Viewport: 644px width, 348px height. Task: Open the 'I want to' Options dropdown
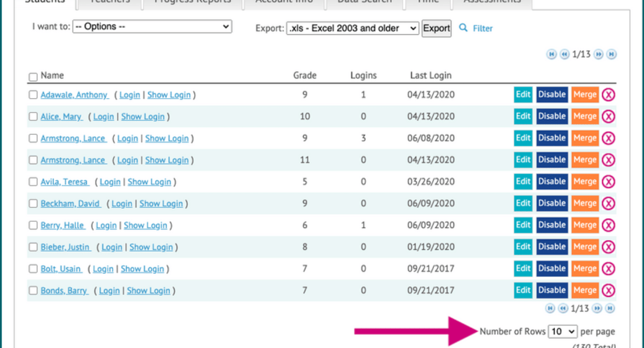[x=152, y=27]
